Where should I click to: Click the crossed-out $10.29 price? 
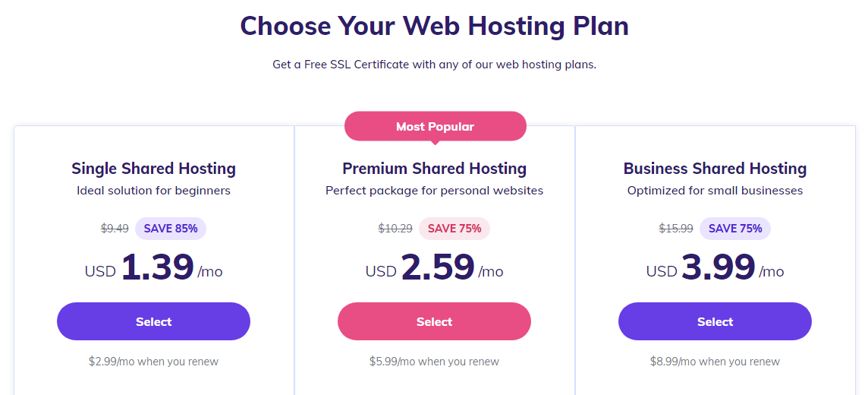[395, 228]
